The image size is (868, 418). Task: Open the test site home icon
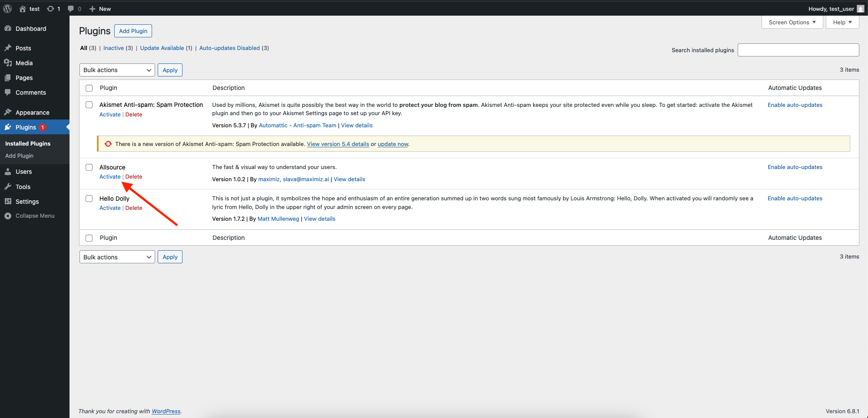coord(23,9)
